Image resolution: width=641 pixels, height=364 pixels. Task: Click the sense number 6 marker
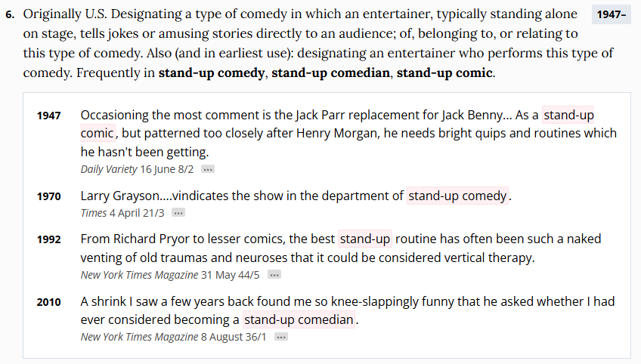tap(9, 16)
